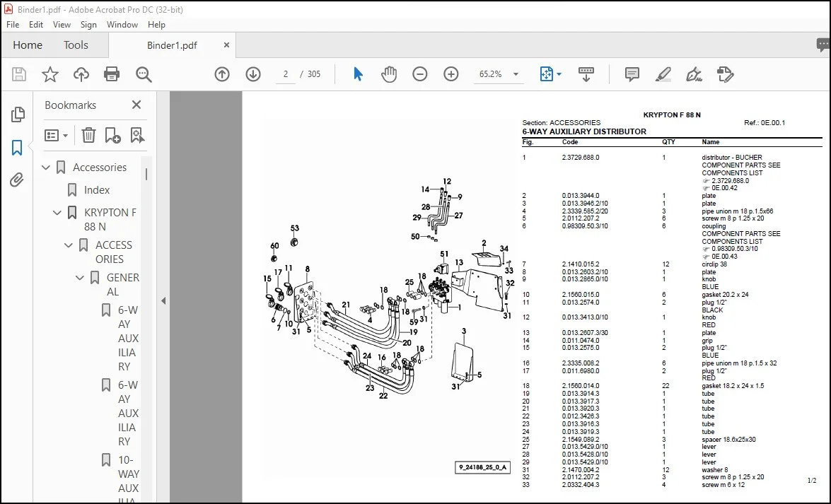Select the Binder1.pdf document tab
Screen dimensions: 831x504
tap(172, 45)
